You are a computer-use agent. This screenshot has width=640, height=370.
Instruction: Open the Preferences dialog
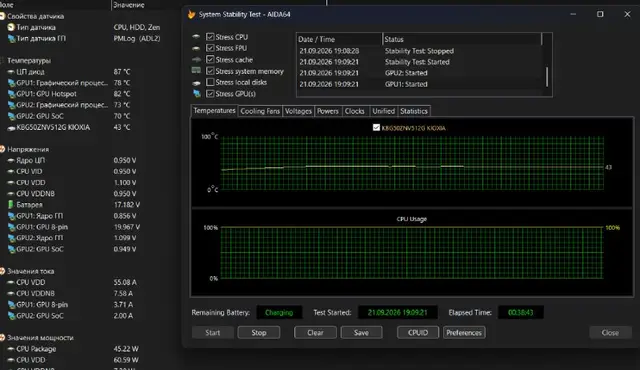[x=464, y=332]
